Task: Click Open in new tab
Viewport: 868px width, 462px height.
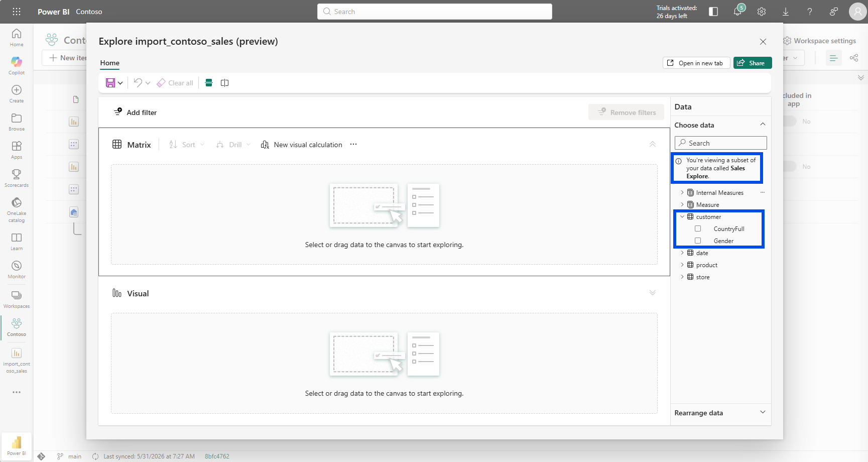Action: click(x=696, y=63)
